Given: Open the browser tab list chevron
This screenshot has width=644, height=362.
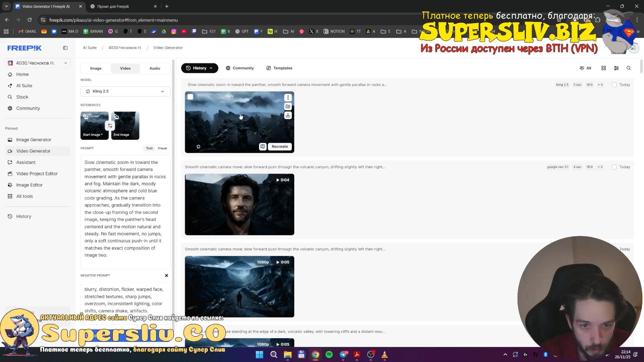Looking at the screenshot, I should tap(6, 6).
